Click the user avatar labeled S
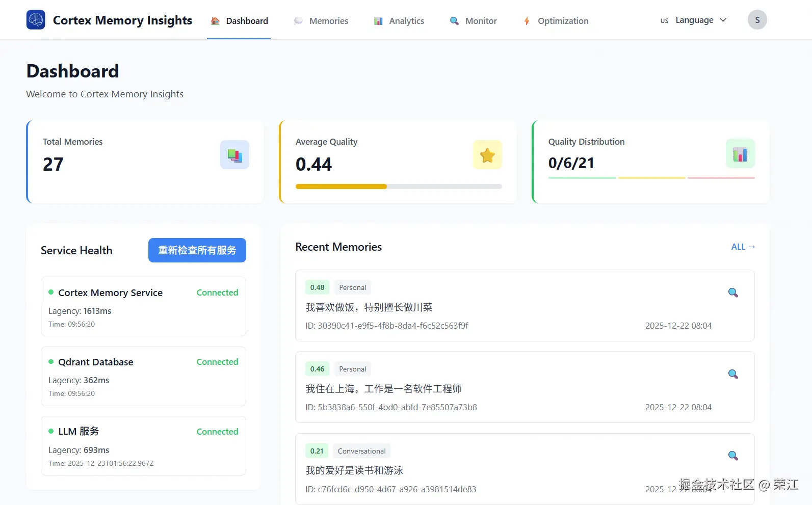 (757, 20)
